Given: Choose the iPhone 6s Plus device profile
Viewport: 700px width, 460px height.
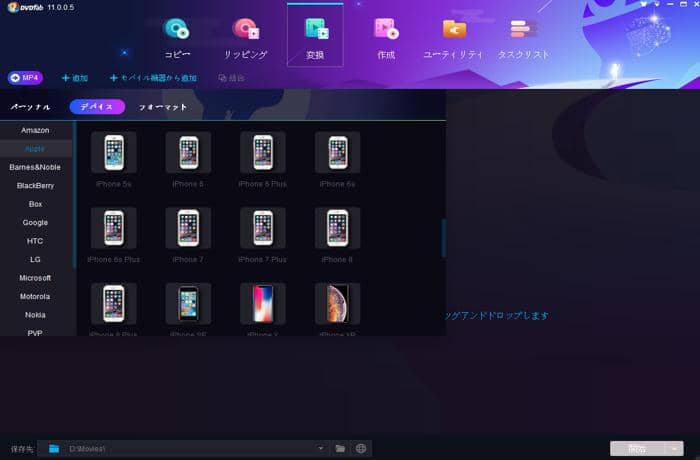Looking at the screenshot, I should [113, 234].
